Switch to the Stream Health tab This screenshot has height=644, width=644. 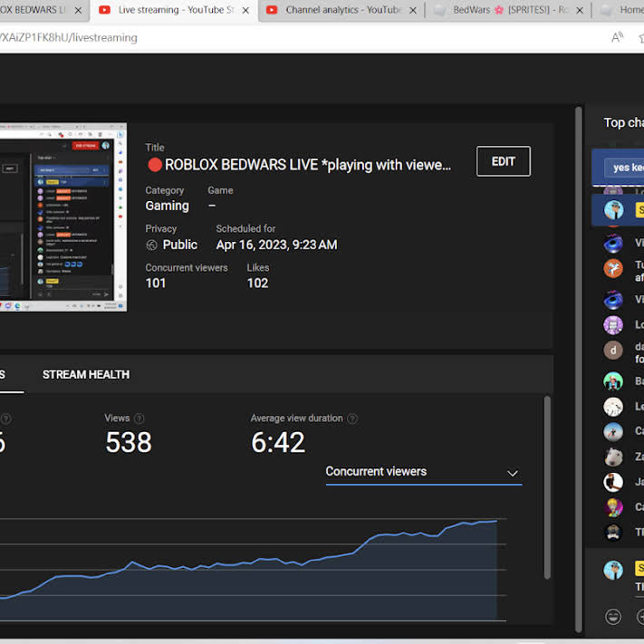86,374
